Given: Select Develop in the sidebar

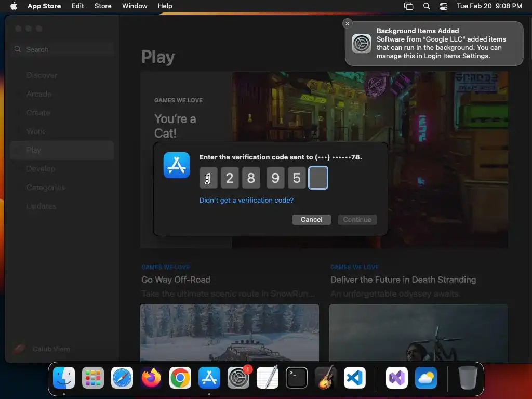Looking at the screenshot, I should 62,169.
